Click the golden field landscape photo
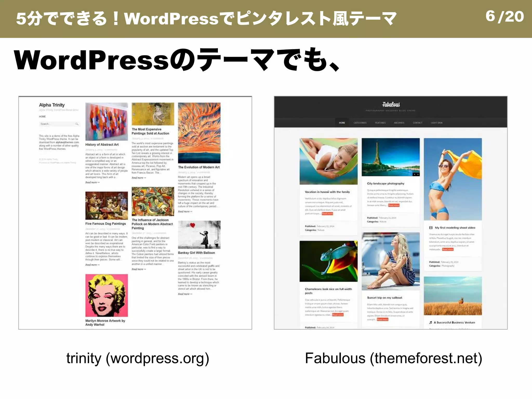532x399 pixels. pos(453,296)
